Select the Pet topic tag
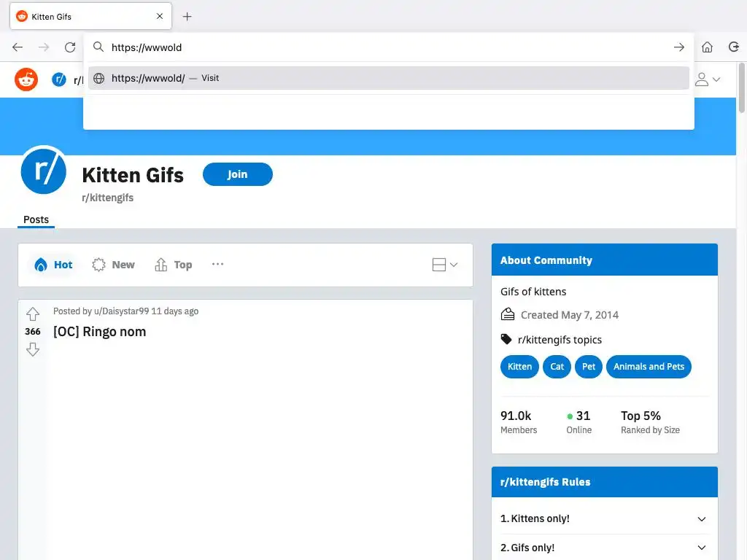This screenshot has height=560, width=747. (589, 367)
